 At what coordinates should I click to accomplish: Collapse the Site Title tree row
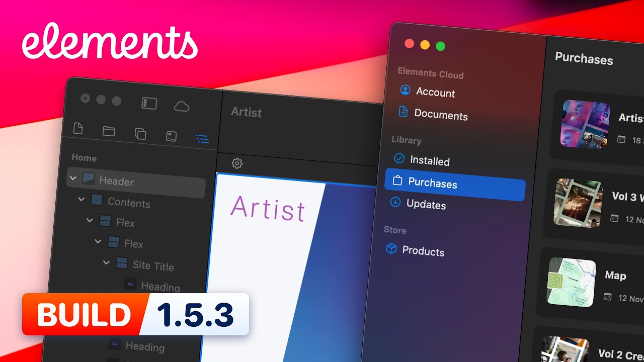pos(106,262)
